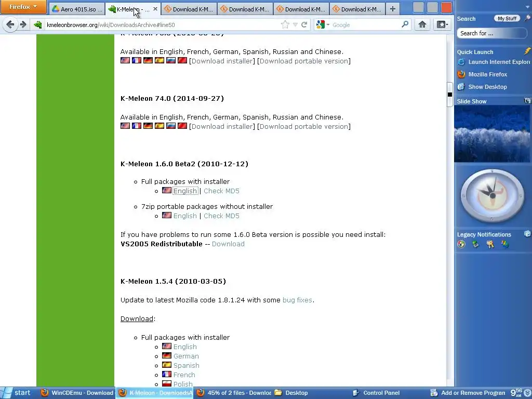Close the K-Meleon tab
Viewport: 532px width, 399px height.
point(155,9)
